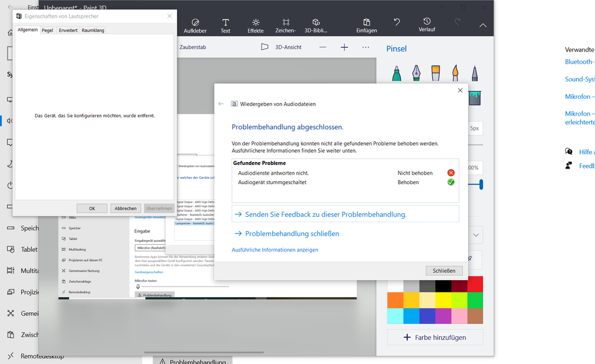Open the 3D-Bibliothek library

click(316, 25)
